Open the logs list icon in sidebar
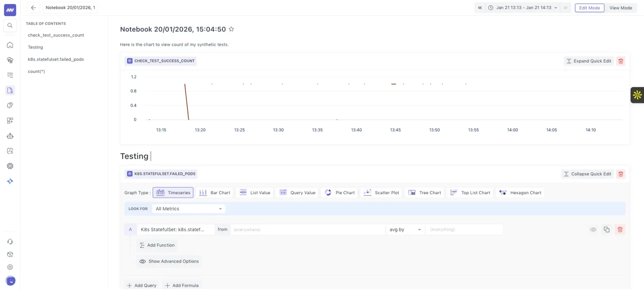Viewport: 644px width, 290px height. (10, 75)
